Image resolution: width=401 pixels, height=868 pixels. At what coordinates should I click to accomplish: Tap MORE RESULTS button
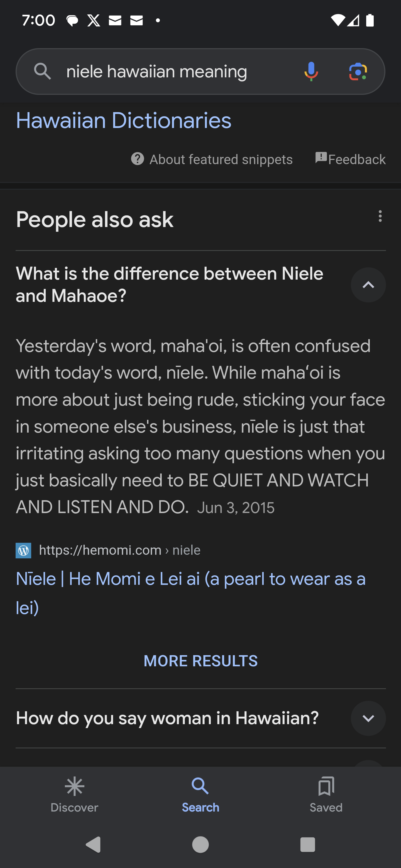pyautogui.click(x=200, y=661)
